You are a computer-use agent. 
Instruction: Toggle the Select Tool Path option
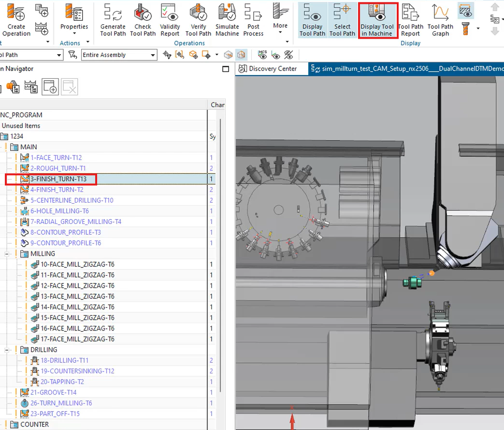342,19
